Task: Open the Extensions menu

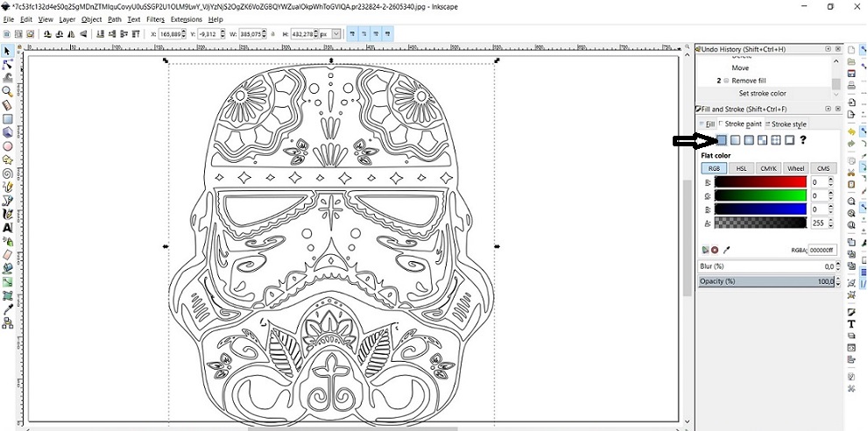Action: pyautogui.click(x=187, y=19)
